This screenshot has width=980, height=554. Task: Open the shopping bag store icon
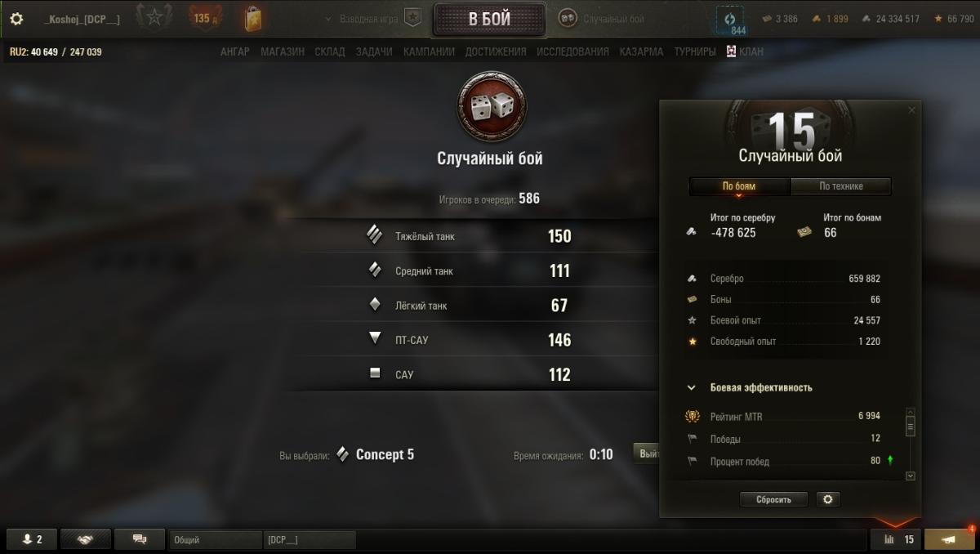click(253, 18)
